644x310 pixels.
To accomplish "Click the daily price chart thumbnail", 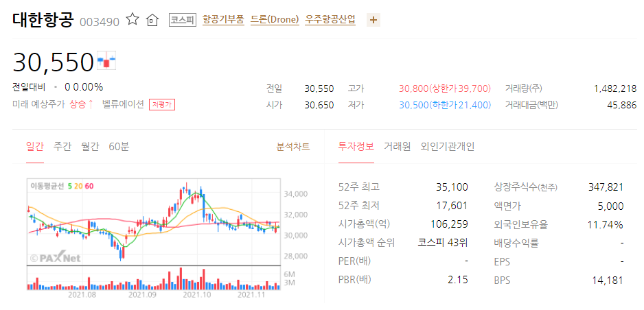I will 154,235.
